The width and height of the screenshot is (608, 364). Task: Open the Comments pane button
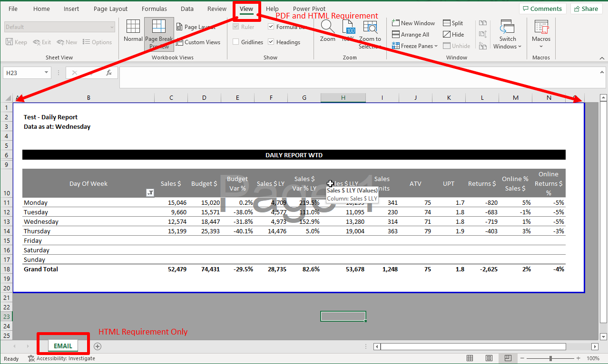[541, 9]
